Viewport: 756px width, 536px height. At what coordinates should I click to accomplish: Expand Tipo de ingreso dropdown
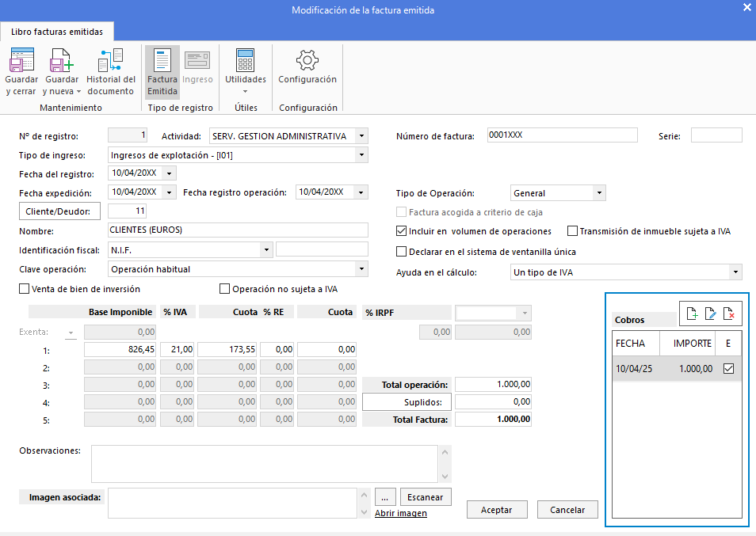pos(361,155)
